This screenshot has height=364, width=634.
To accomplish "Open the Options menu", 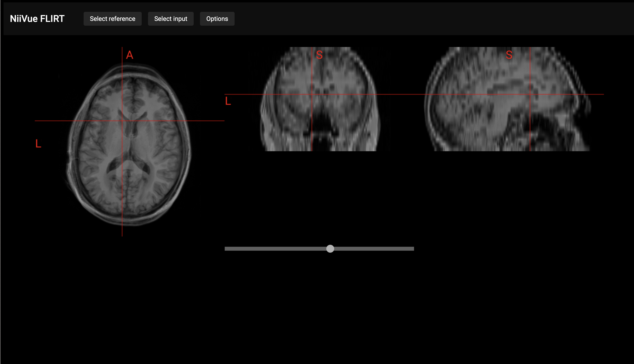I will pos(217,19).
